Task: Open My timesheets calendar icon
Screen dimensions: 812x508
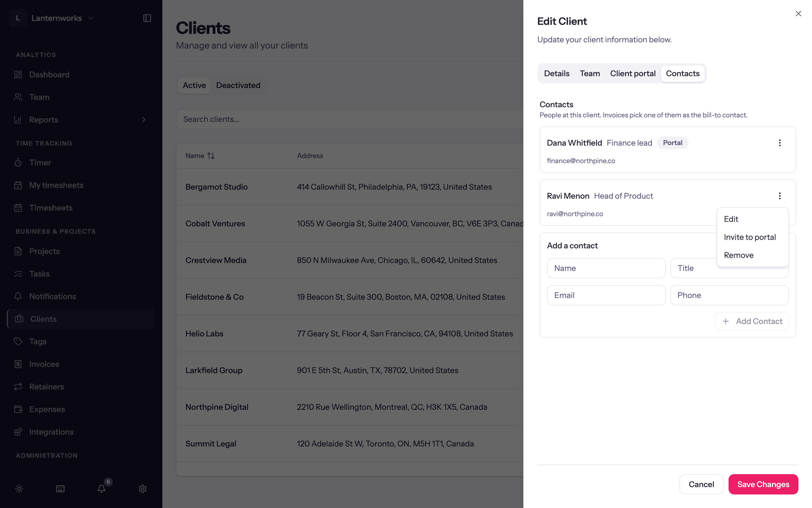Action: click(18, 185)
